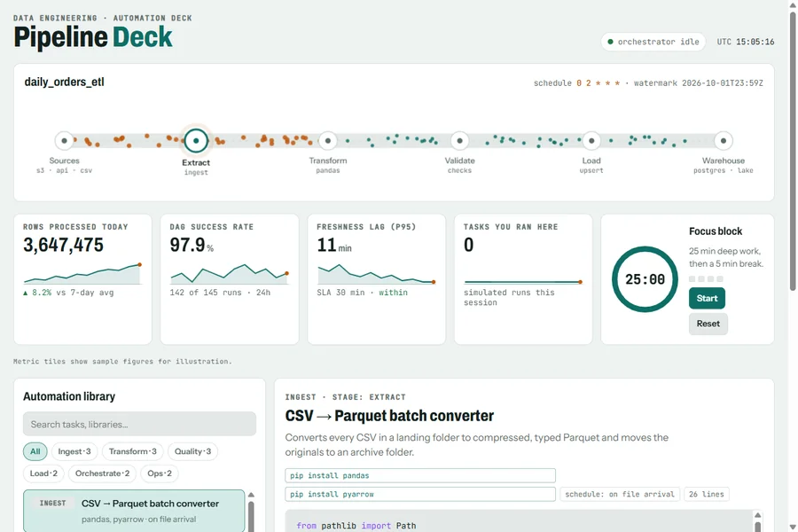Click the page vertical scrollbar thumb
The width and height of the screenshot is (798, 532).
[x=793, y=152]
